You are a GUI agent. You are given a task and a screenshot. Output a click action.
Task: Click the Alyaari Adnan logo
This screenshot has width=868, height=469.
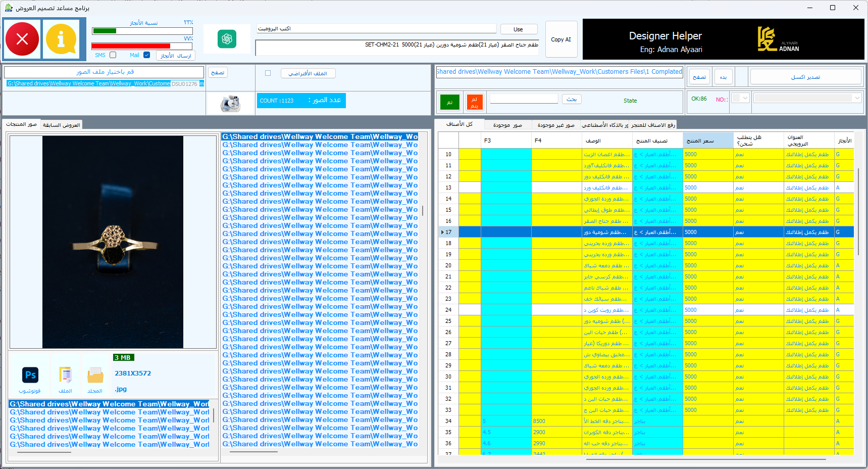[x=778, y=39]
